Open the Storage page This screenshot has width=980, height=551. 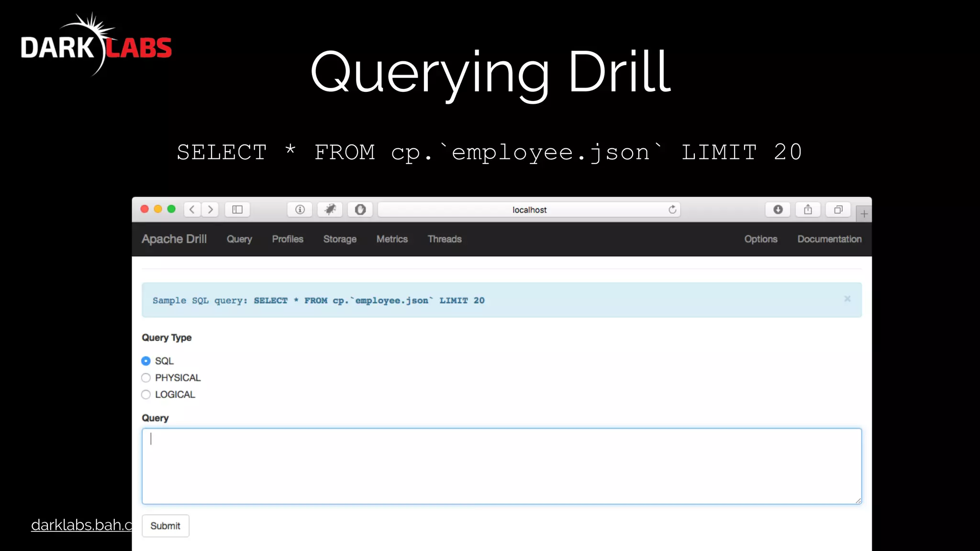pyautogui.click(x=340, y=239)
